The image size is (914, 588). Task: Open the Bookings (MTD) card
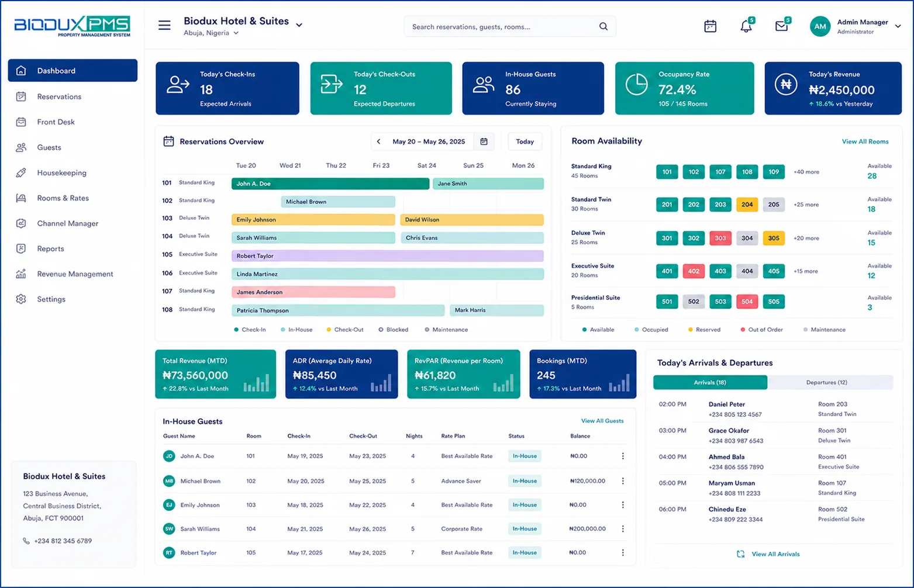click(582, 374)
